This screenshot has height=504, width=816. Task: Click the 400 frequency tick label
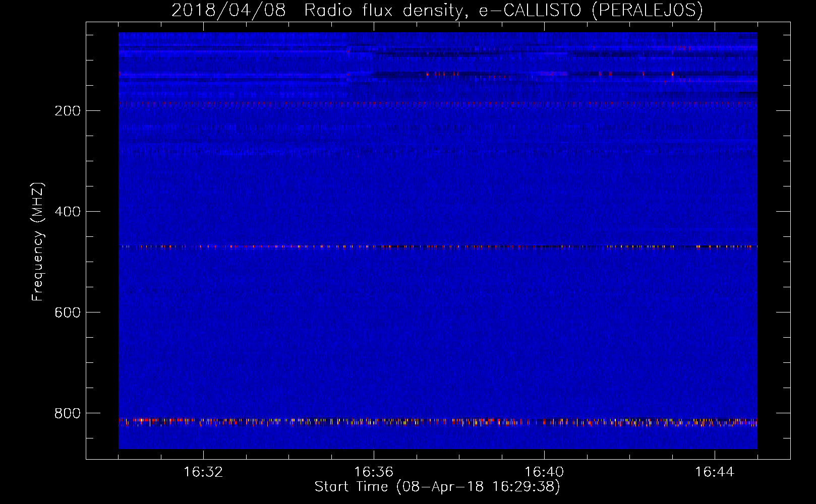pos(68,212)
